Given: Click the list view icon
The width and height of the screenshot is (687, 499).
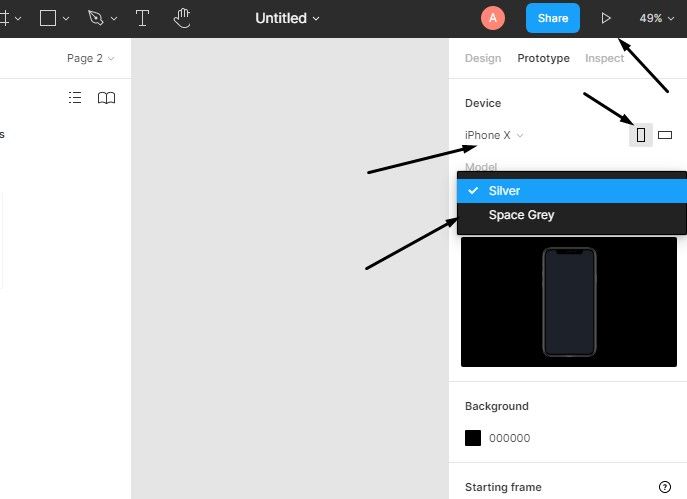Looking at the screenshot, I should pyautogui.click(x=75, y=98).
